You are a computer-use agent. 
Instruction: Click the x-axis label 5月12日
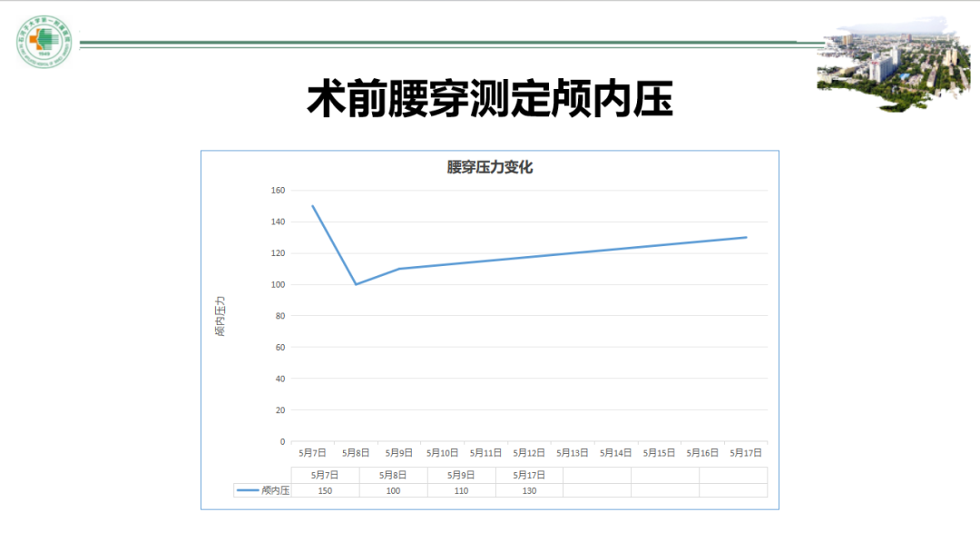[529, 453]
